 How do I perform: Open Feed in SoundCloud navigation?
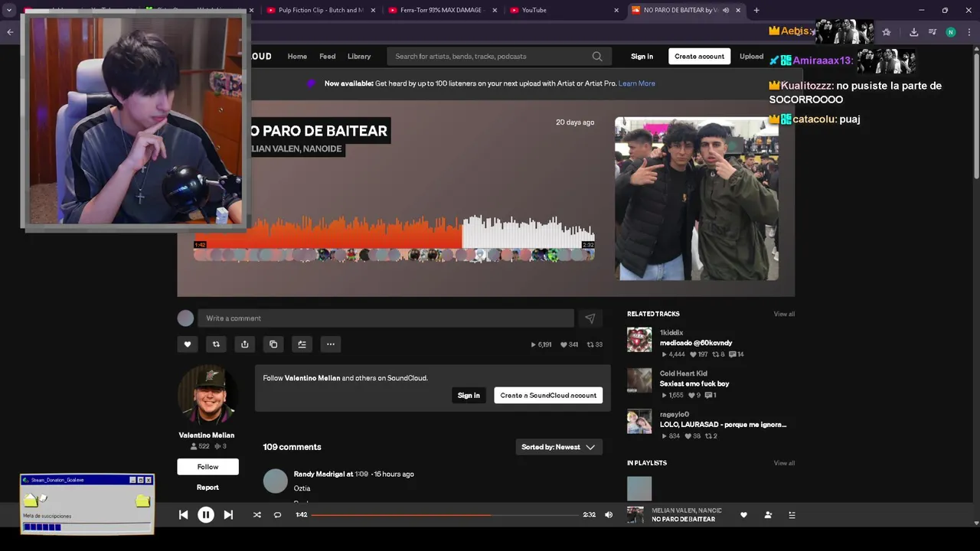(x=328, y=57)
